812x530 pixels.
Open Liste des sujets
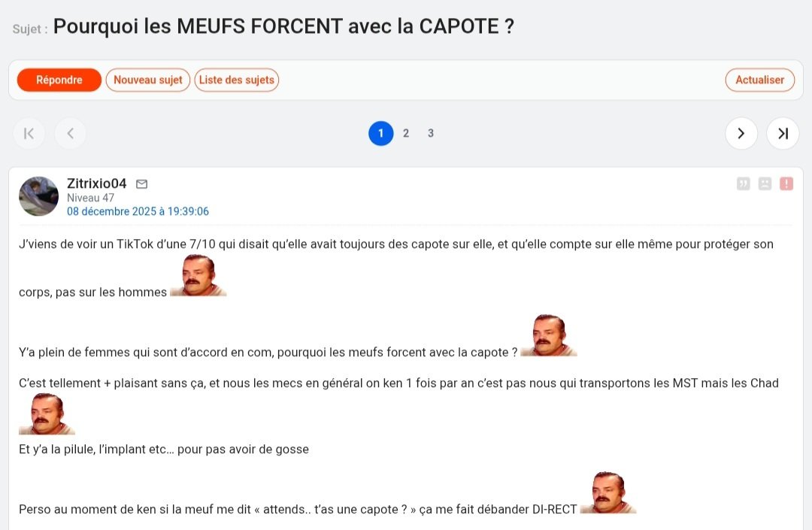[237, 80]
